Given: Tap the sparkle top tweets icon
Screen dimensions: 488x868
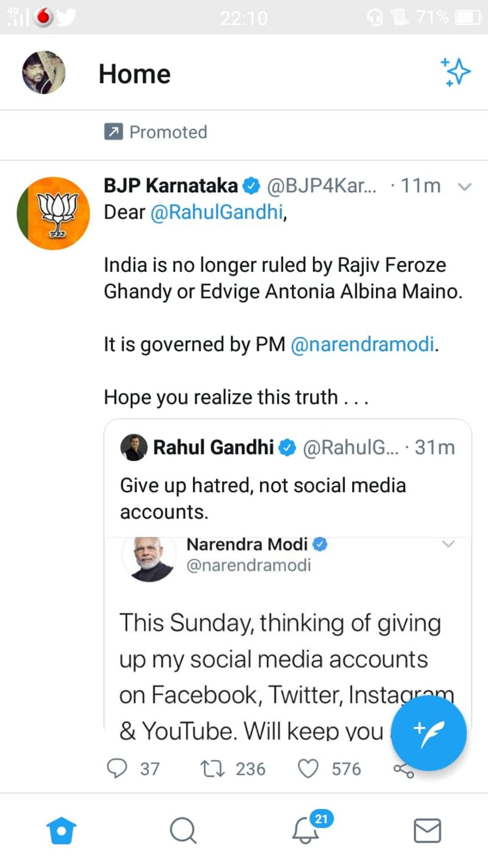Looking at the screenshot, I should [x=456, y=72].
